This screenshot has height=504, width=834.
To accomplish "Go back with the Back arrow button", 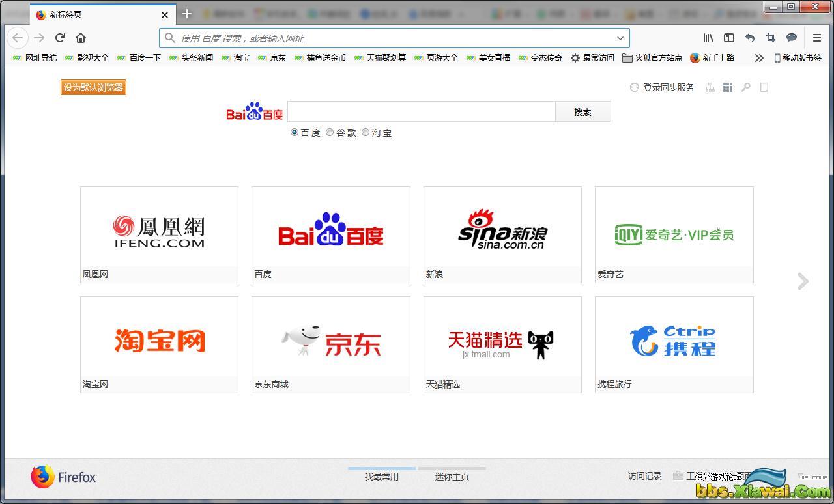I will 18,38.
